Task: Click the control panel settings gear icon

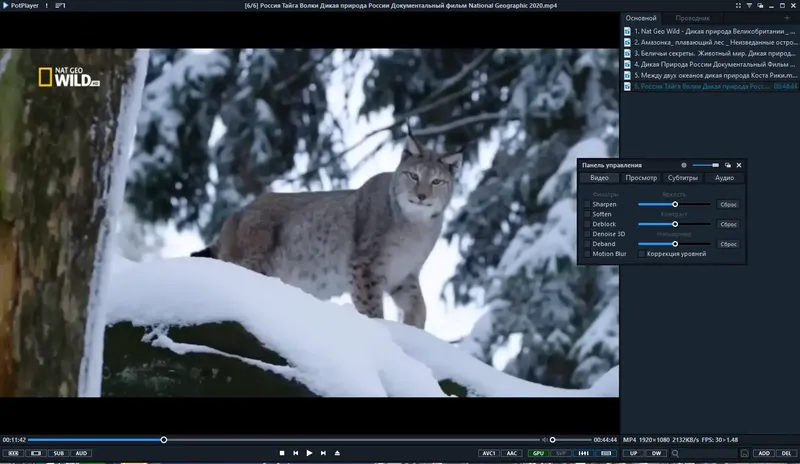Action: (x=684, y=165)
